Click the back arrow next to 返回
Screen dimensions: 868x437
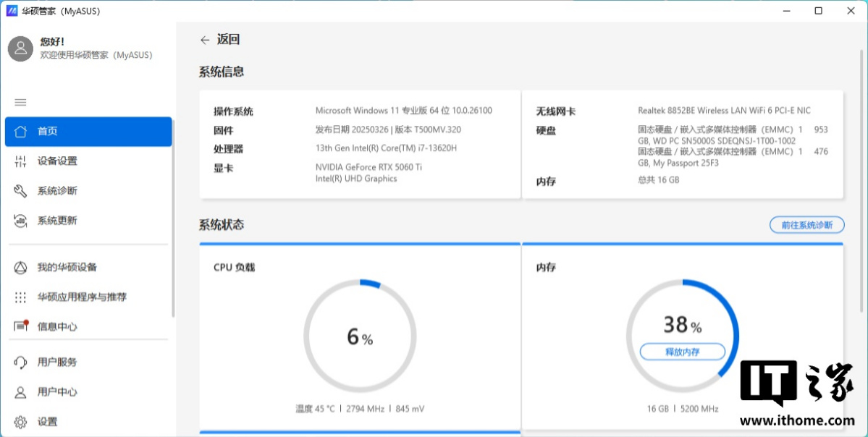pyautogui.click(x=205, y=41)
